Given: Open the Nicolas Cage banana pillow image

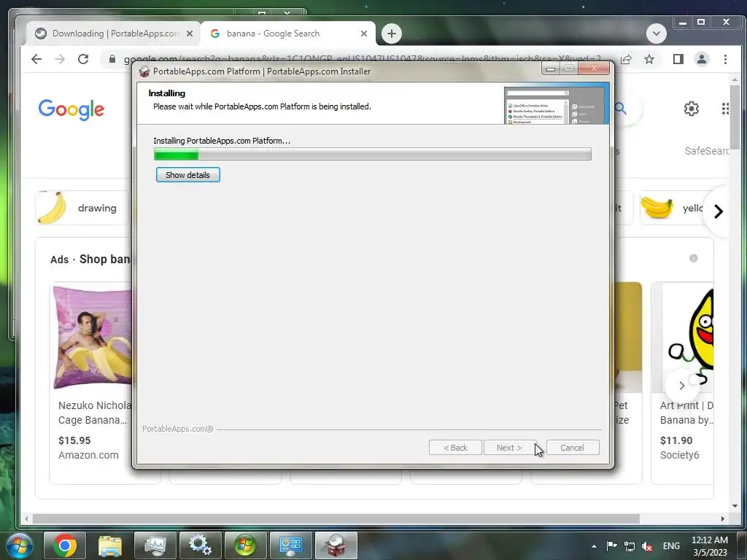Looking at the screenshot, I should pos(93,337).
